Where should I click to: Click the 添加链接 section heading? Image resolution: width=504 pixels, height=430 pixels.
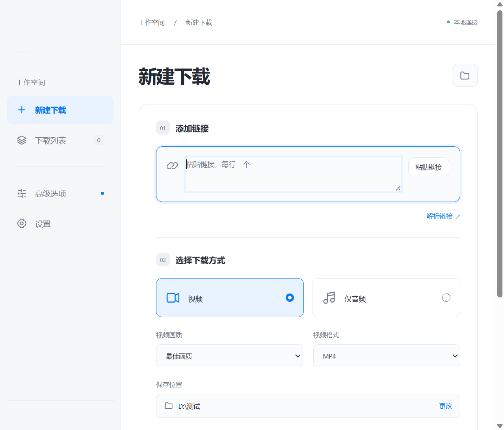192,128
